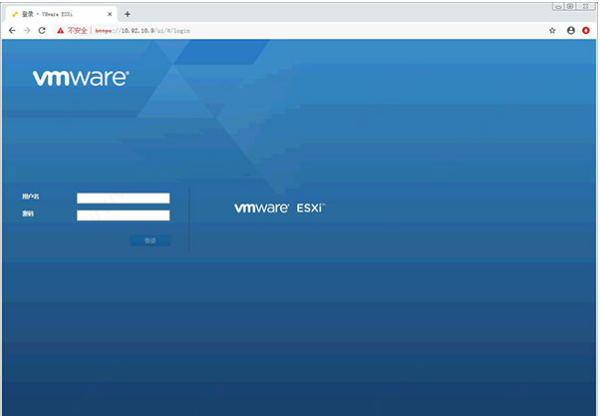Click the not-secure warning triangle icon
This screenshot has height=416, width=600.
(x=60, y=31)
